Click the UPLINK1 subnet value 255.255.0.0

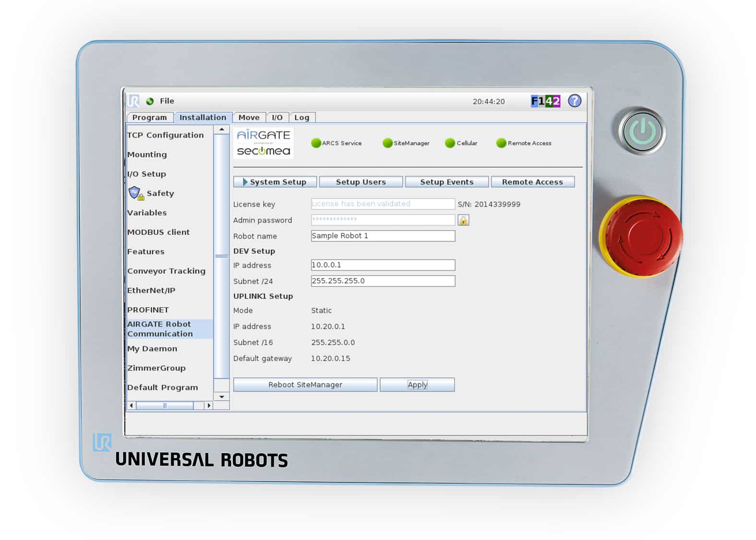tap(333, 342)
